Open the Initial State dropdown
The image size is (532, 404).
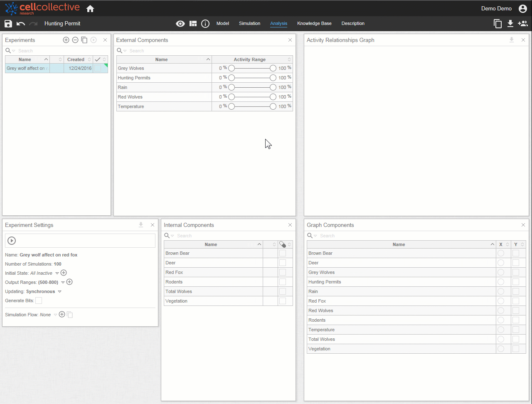coord(57,273)
